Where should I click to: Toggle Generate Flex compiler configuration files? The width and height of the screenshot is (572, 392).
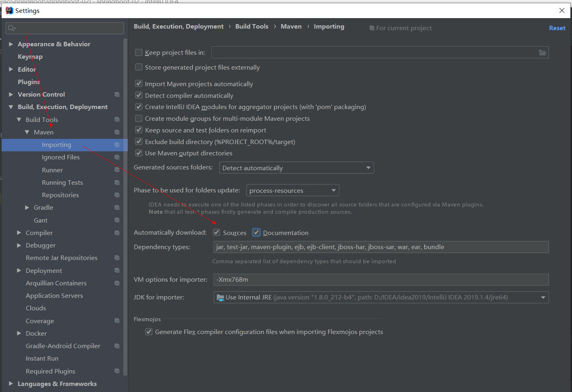149,332
